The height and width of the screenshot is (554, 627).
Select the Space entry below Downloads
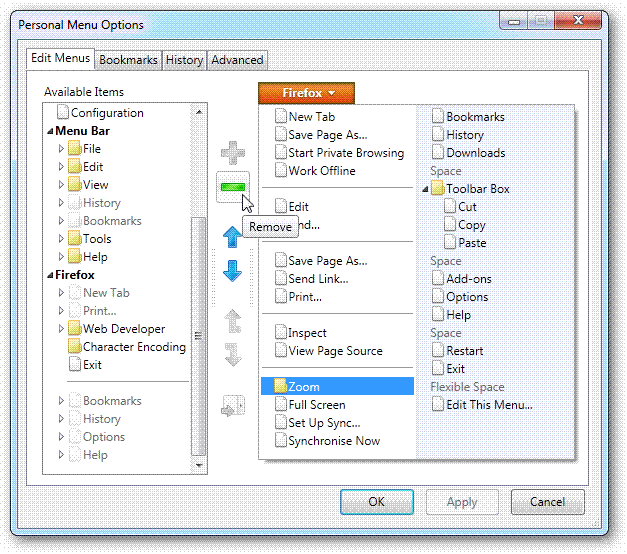[x=445, y=171]
